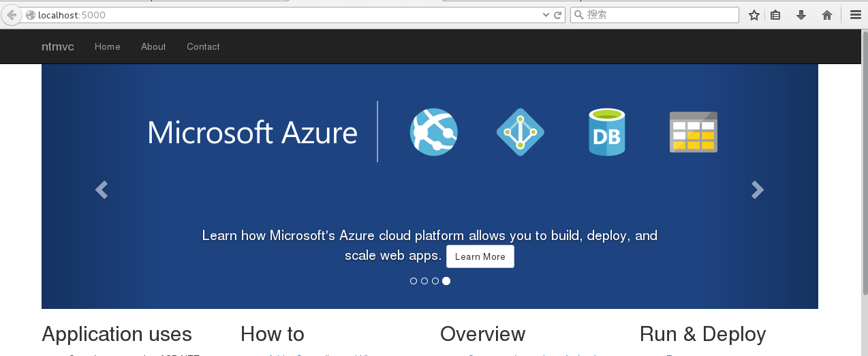Click the Azure Active Directory diamond icon
The height and width of the screenshot is (356, 868).
click(521, 132)
